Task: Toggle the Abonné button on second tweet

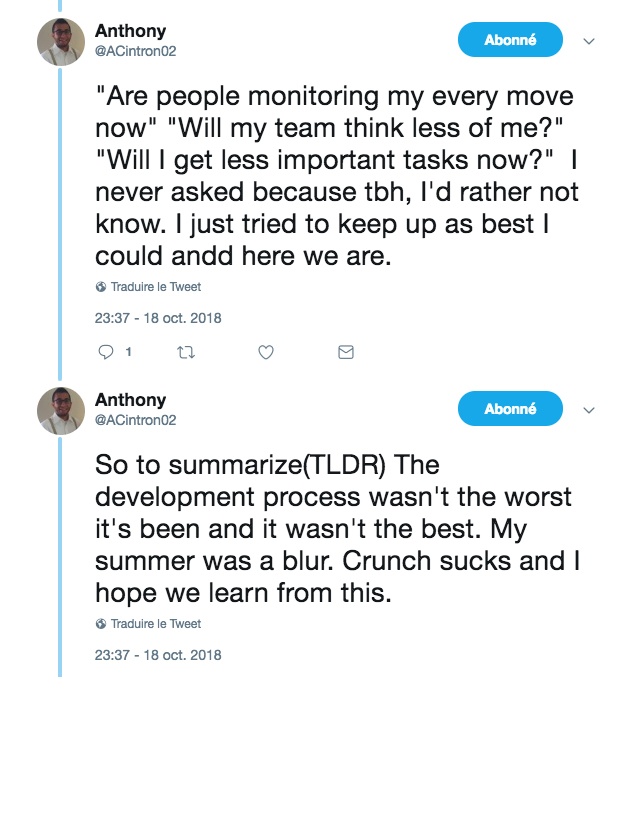Action: click(x=510, y=409)
